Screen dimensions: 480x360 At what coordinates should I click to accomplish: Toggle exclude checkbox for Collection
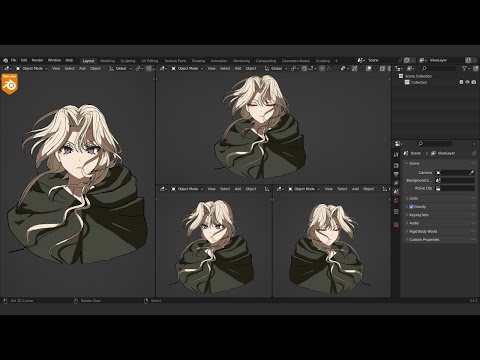(x=461, y=82)
